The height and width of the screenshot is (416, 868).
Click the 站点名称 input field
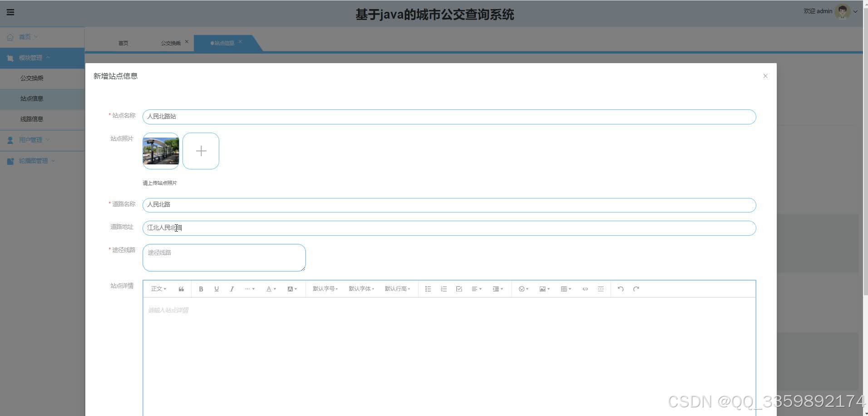click(x=449, y=117)
